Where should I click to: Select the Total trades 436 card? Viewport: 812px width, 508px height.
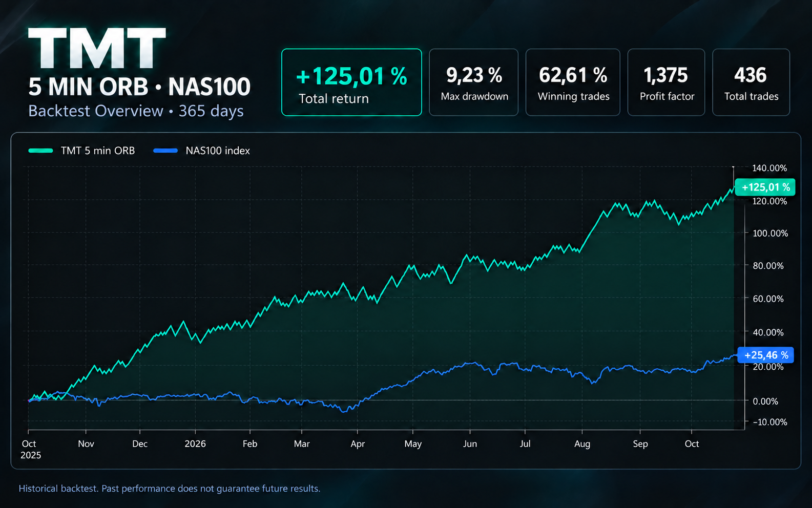coord(751,82)
